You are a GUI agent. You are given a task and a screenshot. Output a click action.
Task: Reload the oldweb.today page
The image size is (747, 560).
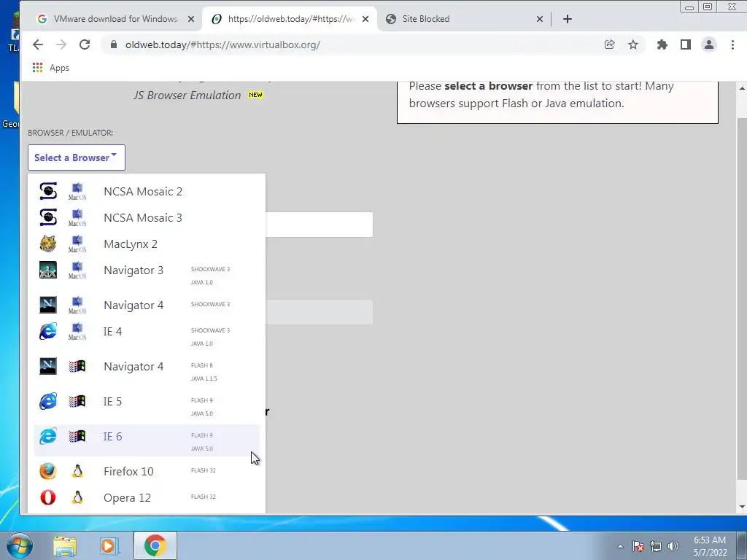tap(85, 44)
